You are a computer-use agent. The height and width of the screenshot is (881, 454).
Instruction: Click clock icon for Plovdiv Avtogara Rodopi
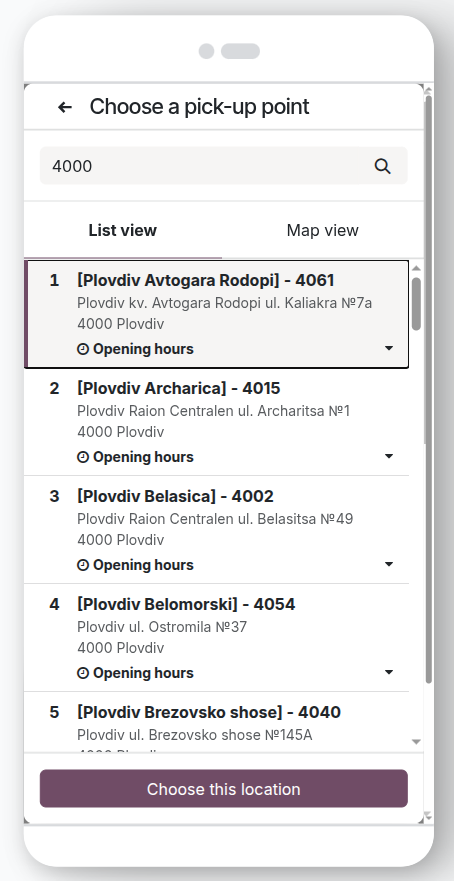click(x=83, y=349)
